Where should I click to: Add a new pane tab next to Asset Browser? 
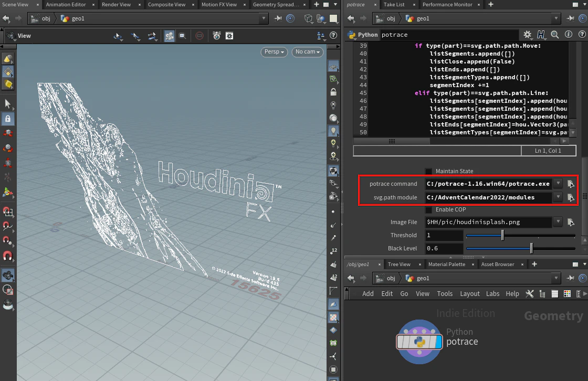point(534,264)
